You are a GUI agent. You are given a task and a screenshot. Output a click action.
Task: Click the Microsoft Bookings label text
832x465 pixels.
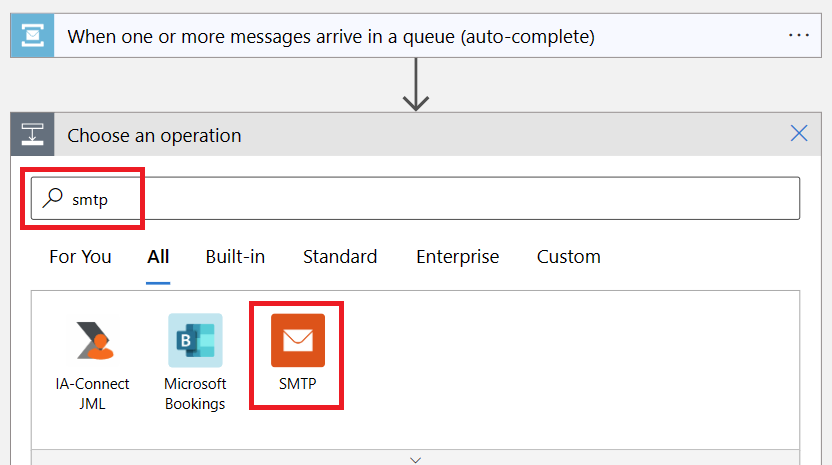[x=195, y=394]
